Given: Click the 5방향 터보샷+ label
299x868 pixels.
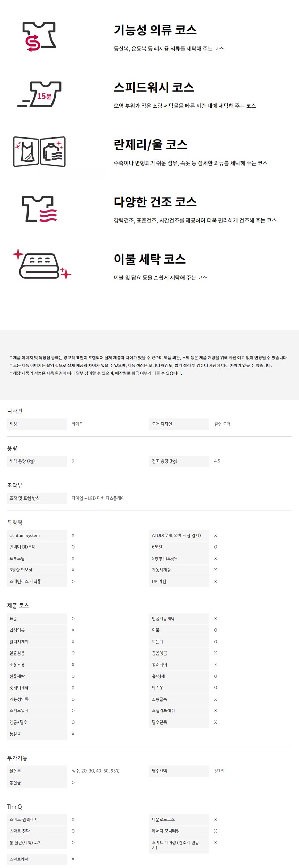Looking at the screenshot, I should click(x=179, y=558).
